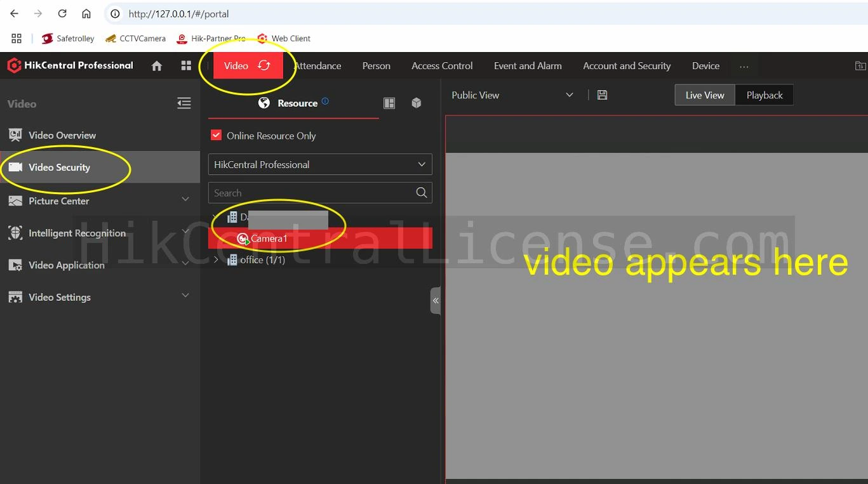Switch to Live View
Viewport: 868px width, 484px height.
pyautogui.click(x=705, y=95)
